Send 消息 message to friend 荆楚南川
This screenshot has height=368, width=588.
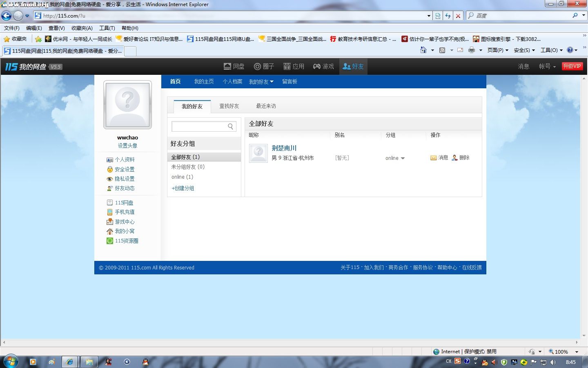coord(439,158)
